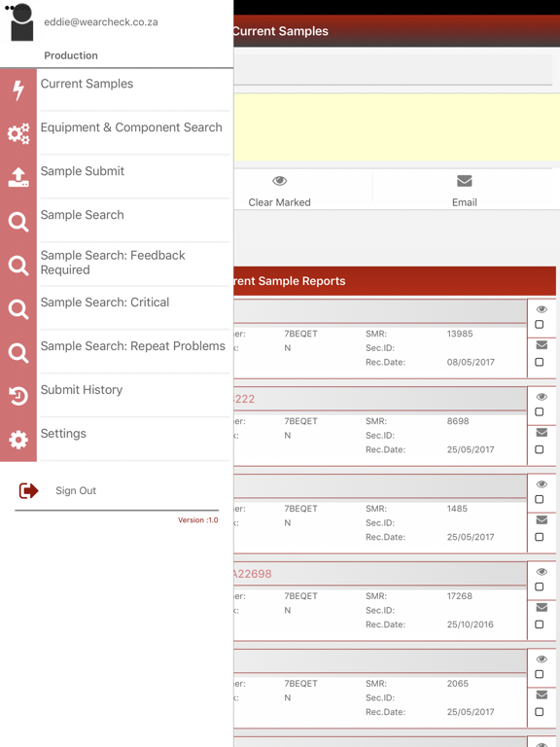Viewport: 560px width, 747px height.
Task: Tap the user avatar icon
Action: (22, 22)
